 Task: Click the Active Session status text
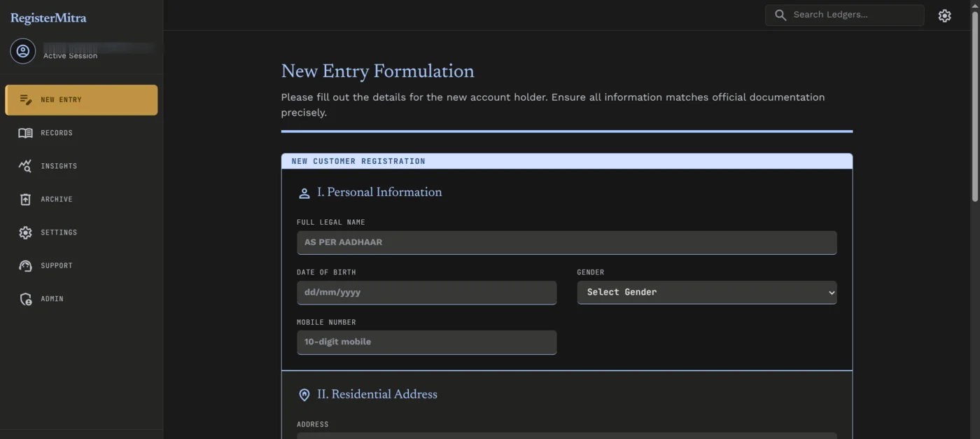coord(70,56)
